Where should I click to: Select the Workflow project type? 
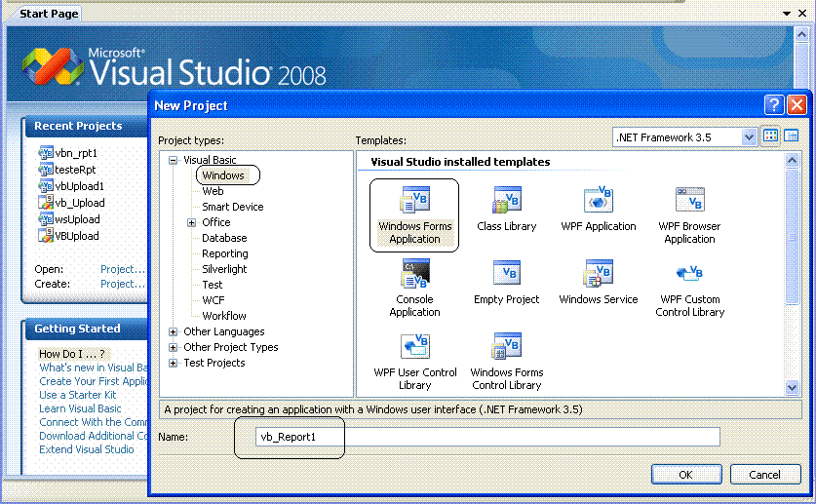(224, 316)
